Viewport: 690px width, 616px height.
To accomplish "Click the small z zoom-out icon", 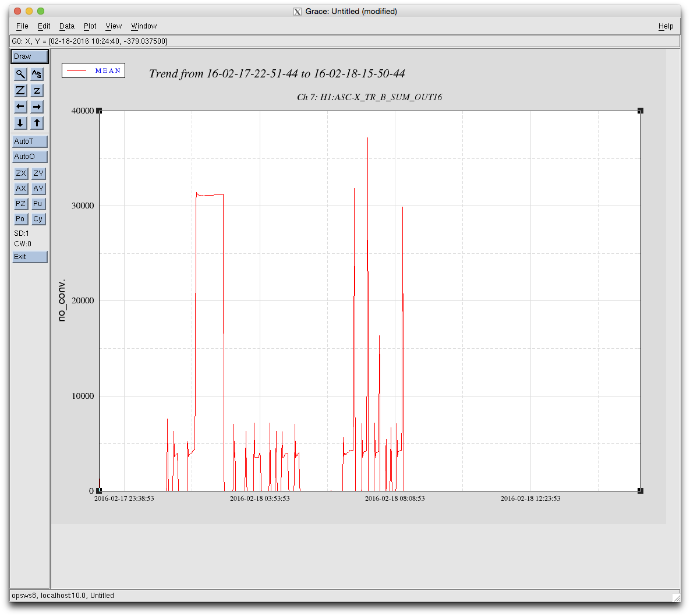I will (37, 91).
